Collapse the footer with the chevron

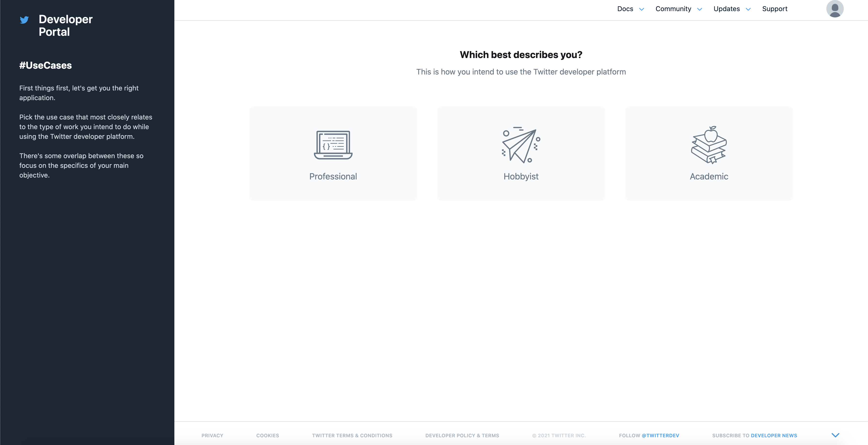[x=835, y=435]
